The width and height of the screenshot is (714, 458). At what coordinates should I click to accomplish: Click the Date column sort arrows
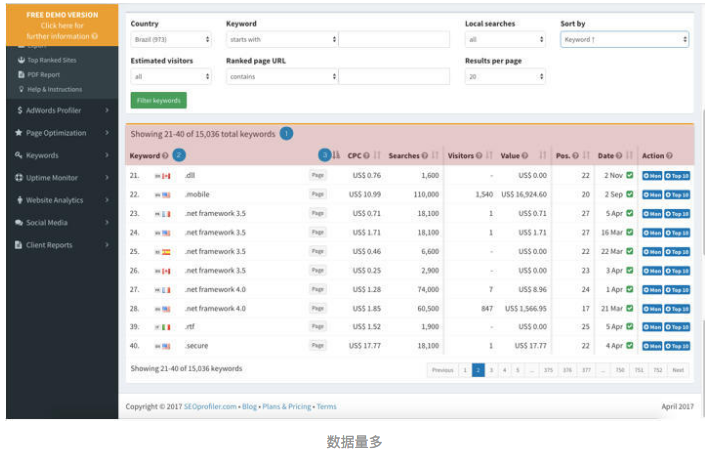tap(629, 156)
